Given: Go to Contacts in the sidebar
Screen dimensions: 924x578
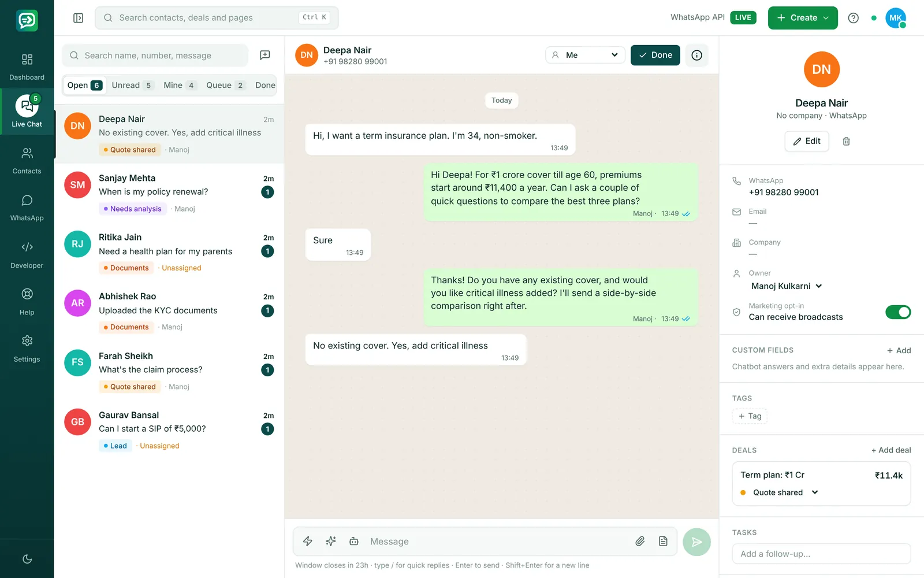Looking at the screenshot, I should coord(27,161).
